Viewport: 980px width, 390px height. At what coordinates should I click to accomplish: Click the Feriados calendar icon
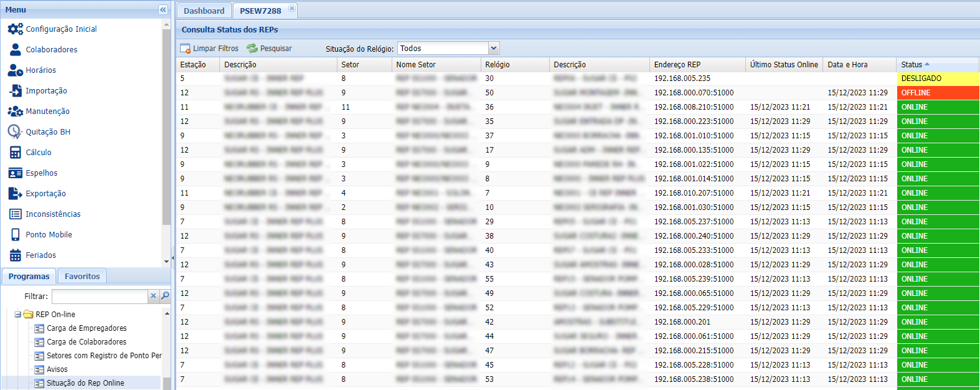(15, 255)
